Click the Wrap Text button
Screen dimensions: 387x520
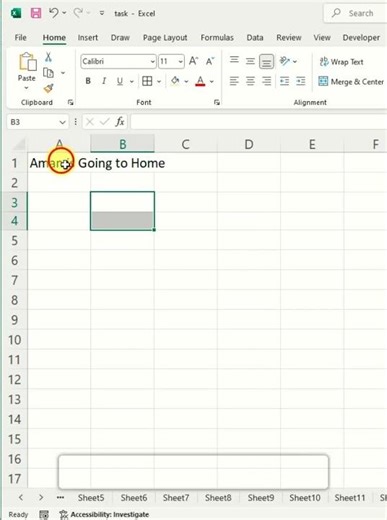coord(341,62)
